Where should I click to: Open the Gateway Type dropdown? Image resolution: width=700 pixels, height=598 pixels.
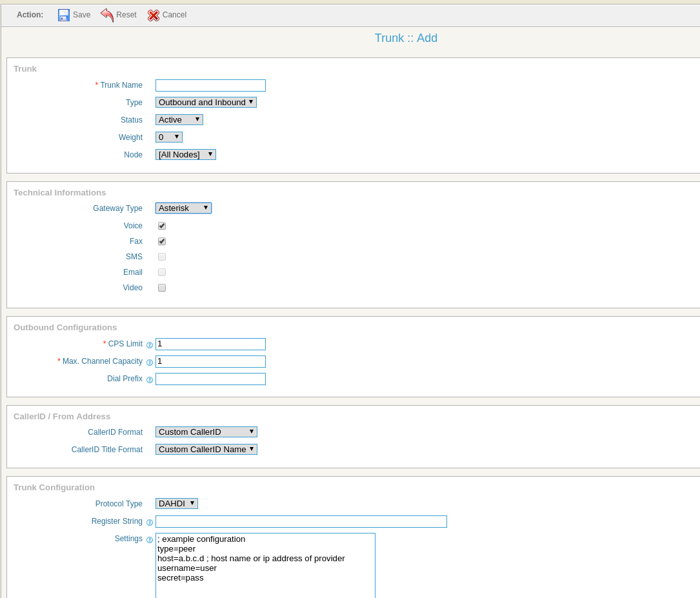click(x=183, y=208)
